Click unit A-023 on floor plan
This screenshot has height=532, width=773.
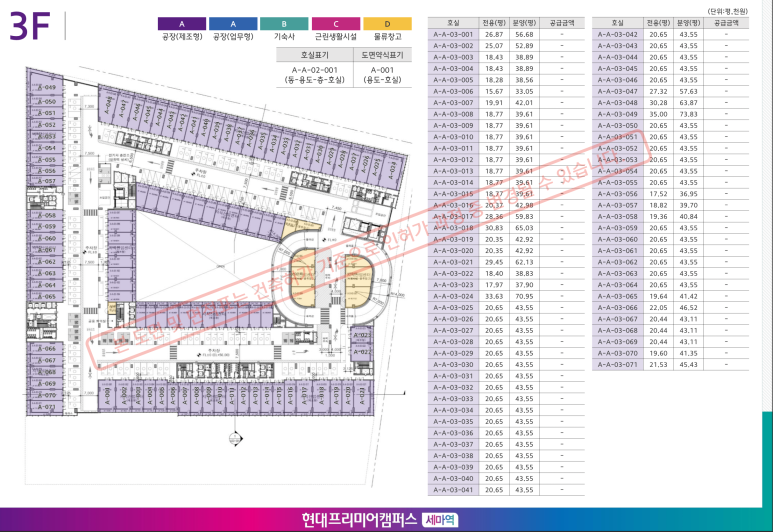coord(361,335)
